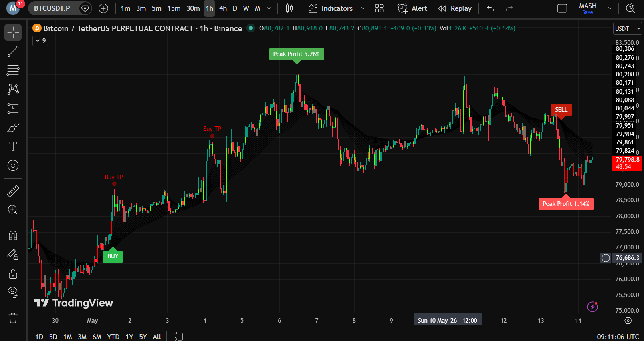The image size is (644, 341).
Task: Add symbol to compare with plus icon
Action: [x=103, y=8]
